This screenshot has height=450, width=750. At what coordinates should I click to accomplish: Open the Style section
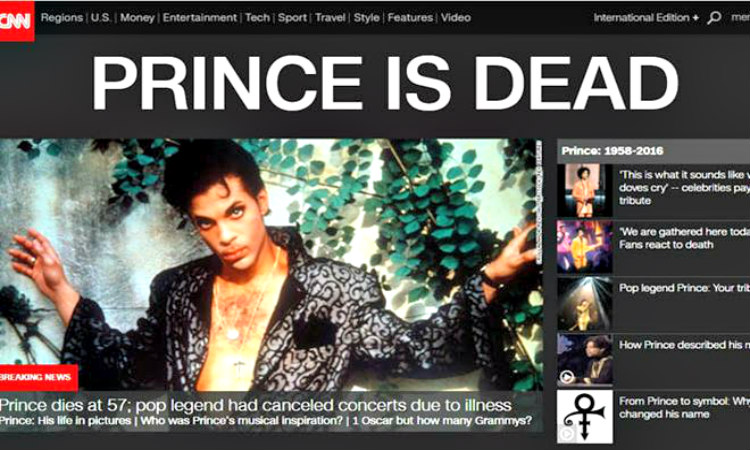point(366,18)
